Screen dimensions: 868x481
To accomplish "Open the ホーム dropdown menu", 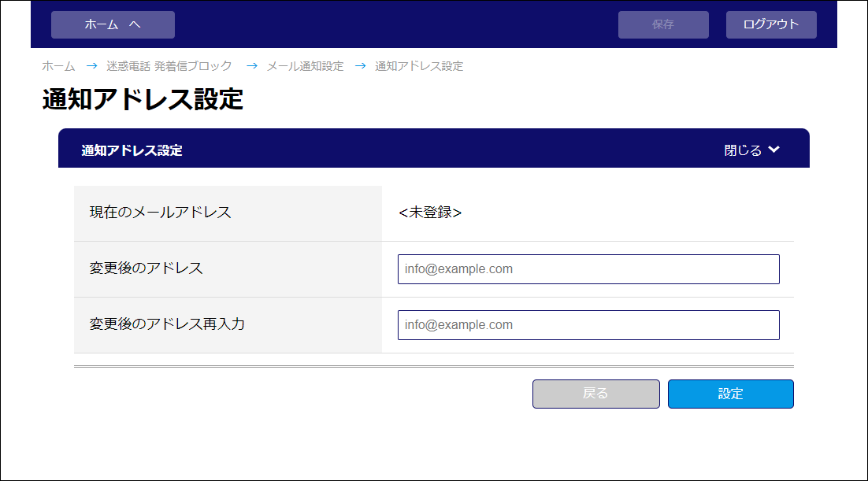I will point(113,24).
